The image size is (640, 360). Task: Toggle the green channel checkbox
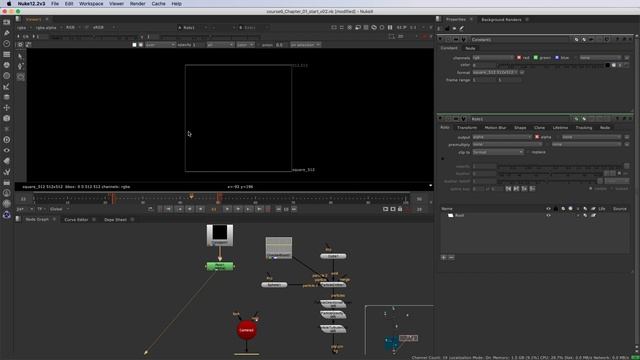pos(536,58)
